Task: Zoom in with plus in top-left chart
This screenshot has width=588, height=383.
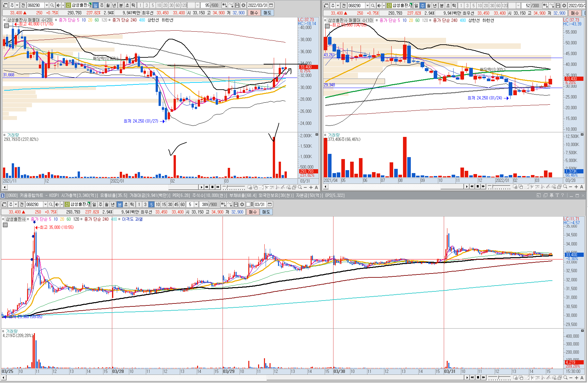Action: [311, 187]
